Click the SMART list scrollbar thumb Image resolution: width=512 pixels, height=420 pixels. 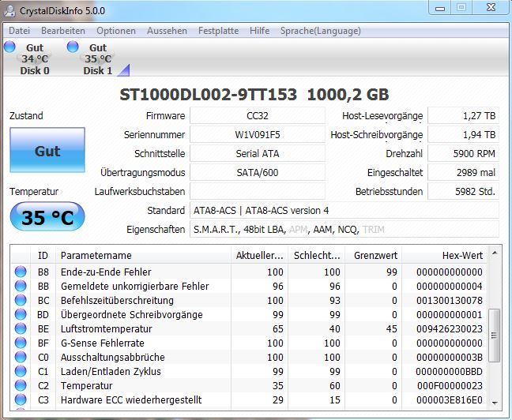(494, 336)
